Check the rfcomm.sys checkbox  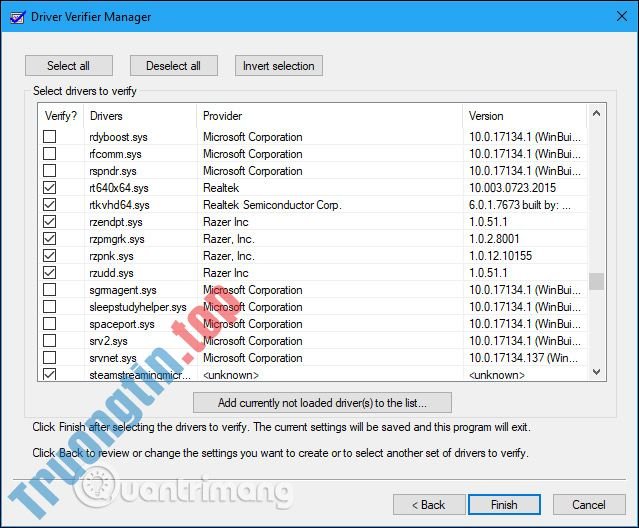pyautogui.click(x=50, y=154)
